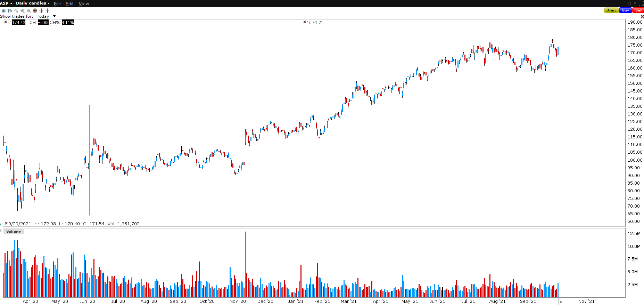644x306 pixels.
Task: Open the chart settings gear icon
Action: point(629,3)
